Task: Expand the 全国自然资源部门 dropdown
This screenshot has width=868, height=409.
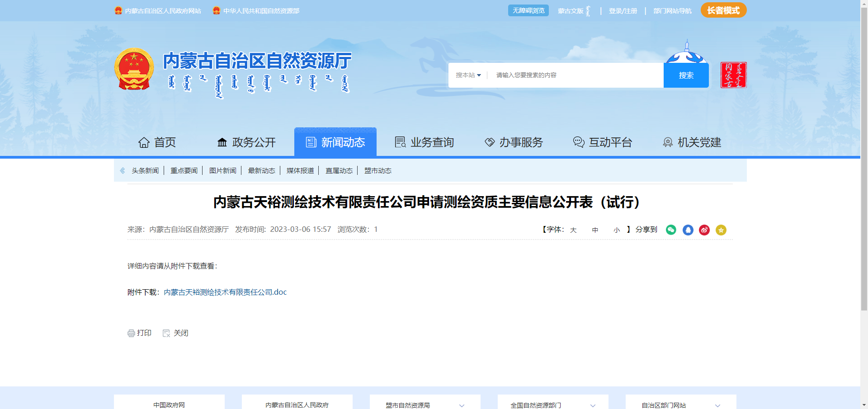Action: [x=593, y=405]
